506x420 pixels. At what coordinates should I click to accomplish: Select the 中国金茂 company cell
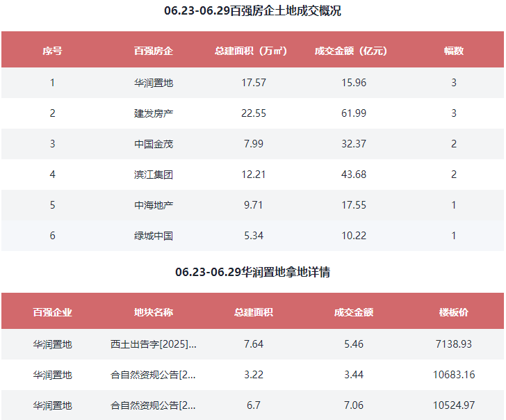tap(154, 144)
